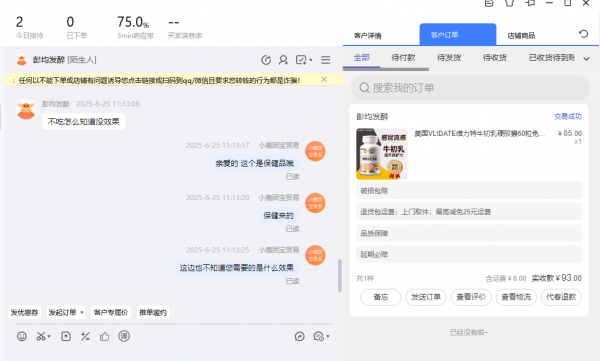The height and width of the screenshot is (361, 600).
Task: Select the 待付款 order filter
Action: 403,57
